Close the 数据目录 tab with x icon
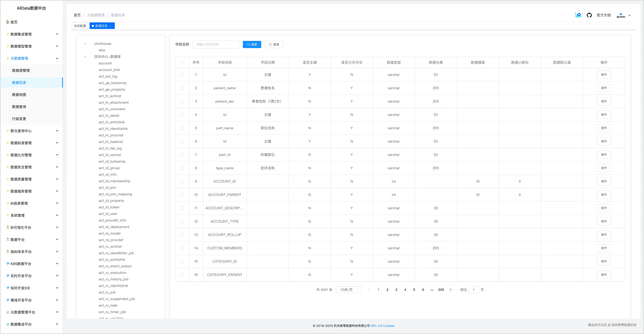644x334 pixels. coord(110,26)
